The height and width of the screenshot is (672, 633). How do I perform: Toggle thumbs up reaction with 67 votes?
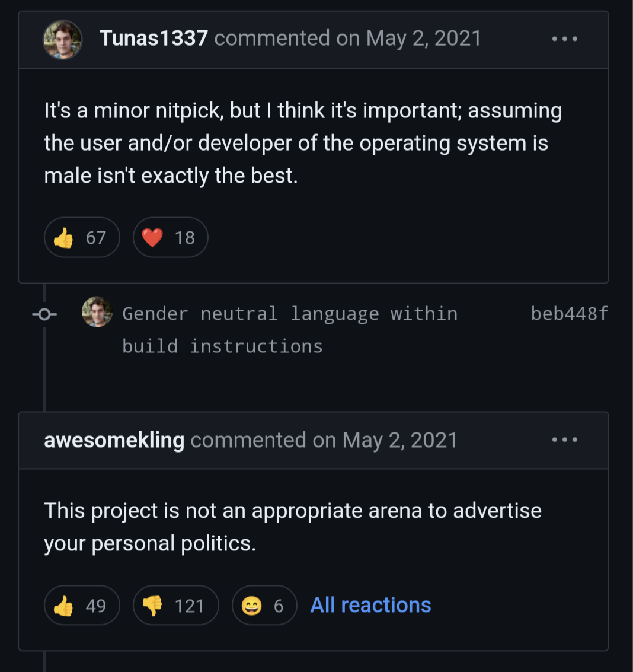click(82, 238)
